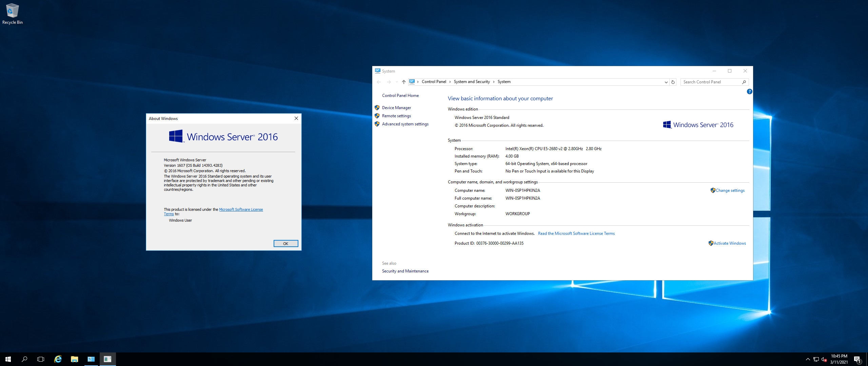
Task: Open taskbar search magnifier
Action: click(x=24, y=359)
